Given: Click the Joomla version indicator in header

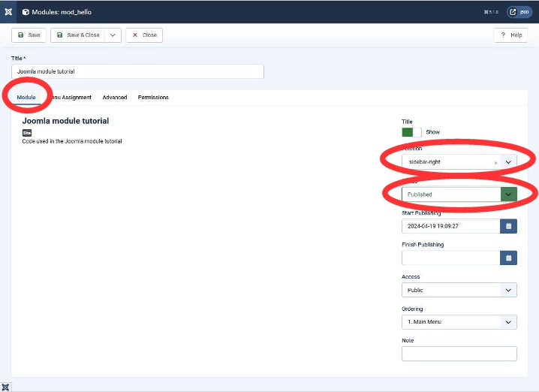Looking at the screenshot, I should click(x=492, y=12).
